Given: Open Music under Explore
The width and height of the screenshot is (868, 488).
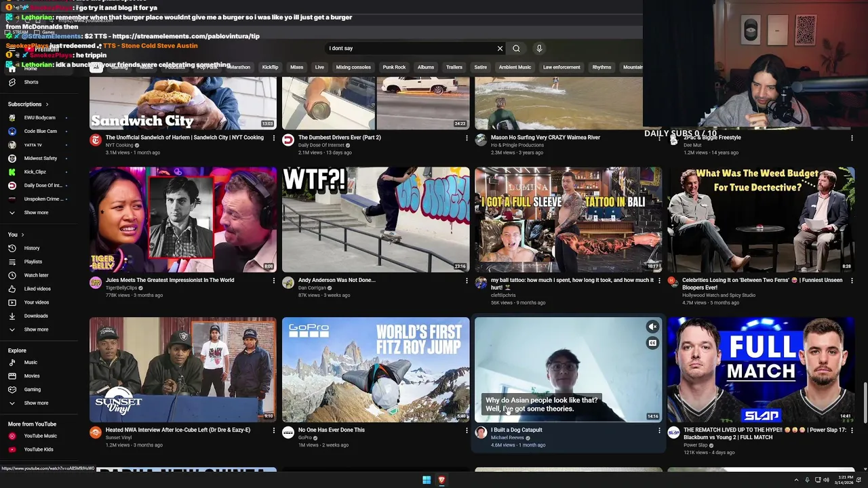Looking at the screenshot, I should pyautogui.click(x=31, y=363).
